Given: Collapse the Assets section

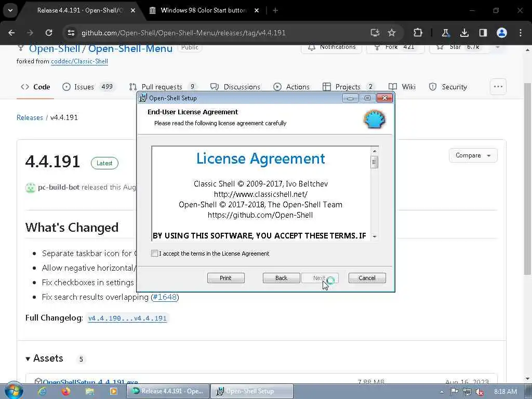Looking at the screenshot, I should point(45,358).
